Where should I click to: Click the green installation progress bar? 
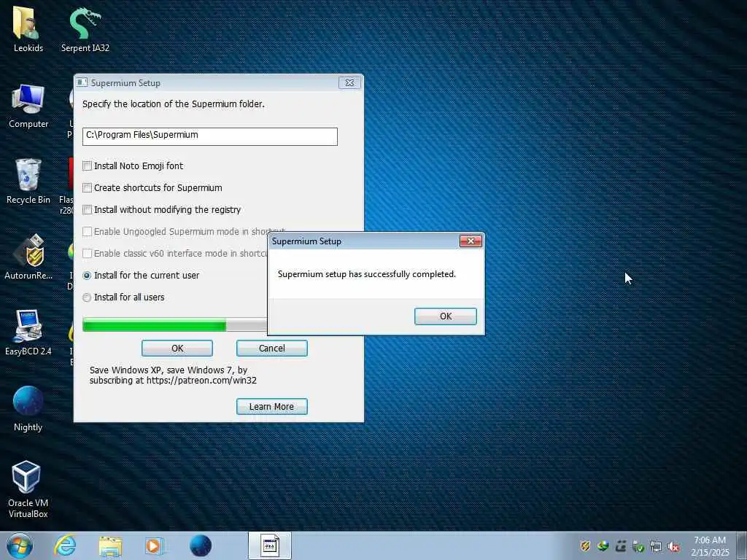point(174,324)
